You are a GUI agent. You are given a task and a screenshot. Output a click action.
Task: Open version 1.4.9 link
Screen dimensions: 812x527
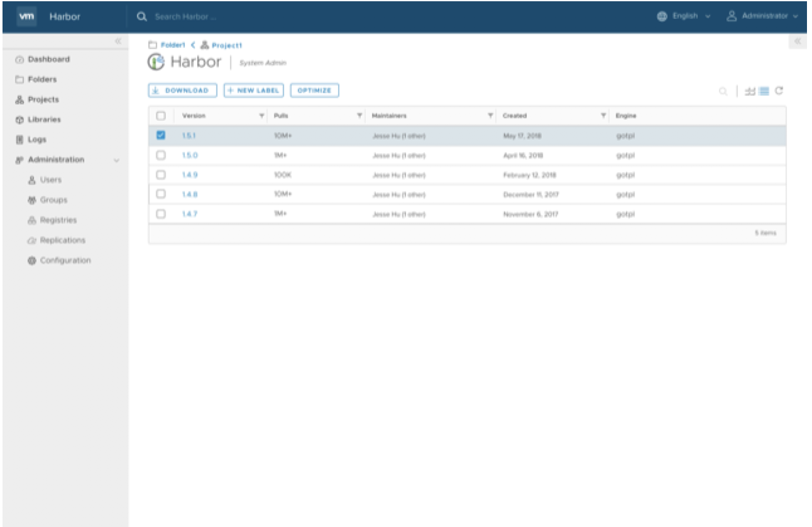189,175
